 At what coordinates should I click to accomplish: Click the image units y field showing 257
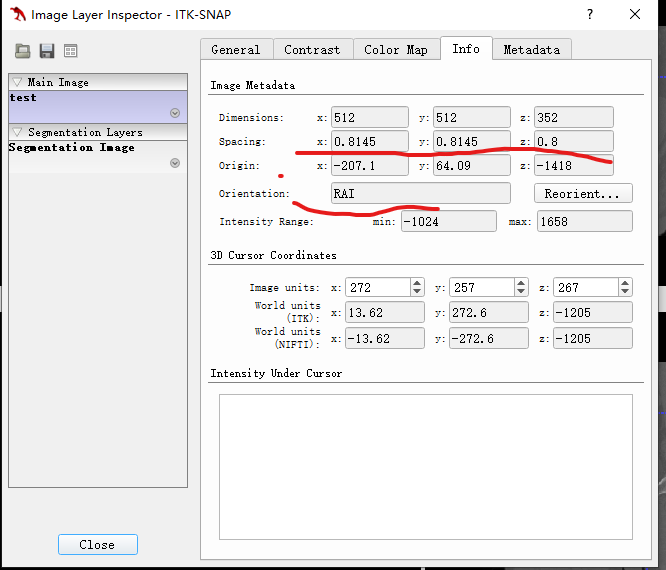pyautogui.click(x=482, y=287)
